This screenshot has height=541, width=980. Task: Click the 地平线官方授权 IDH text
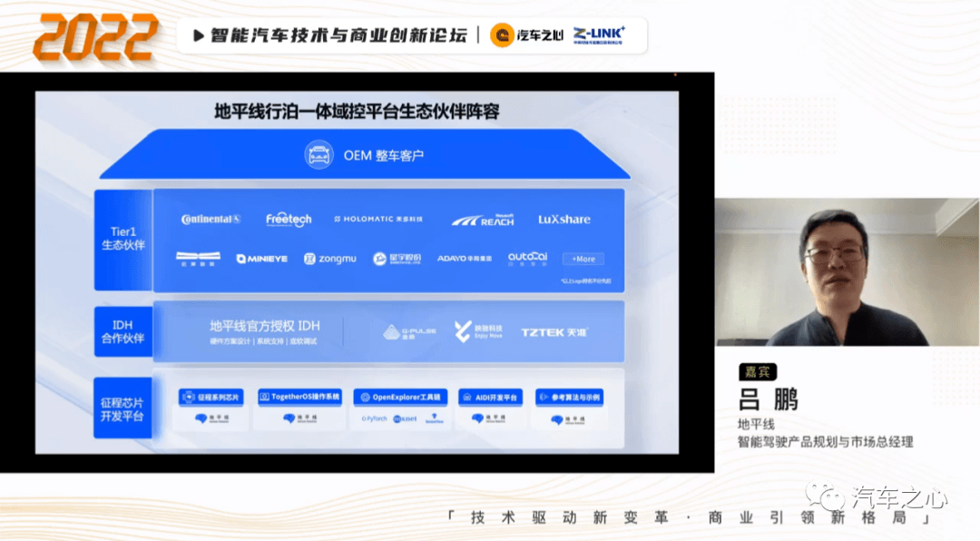[x=264, y=326]
